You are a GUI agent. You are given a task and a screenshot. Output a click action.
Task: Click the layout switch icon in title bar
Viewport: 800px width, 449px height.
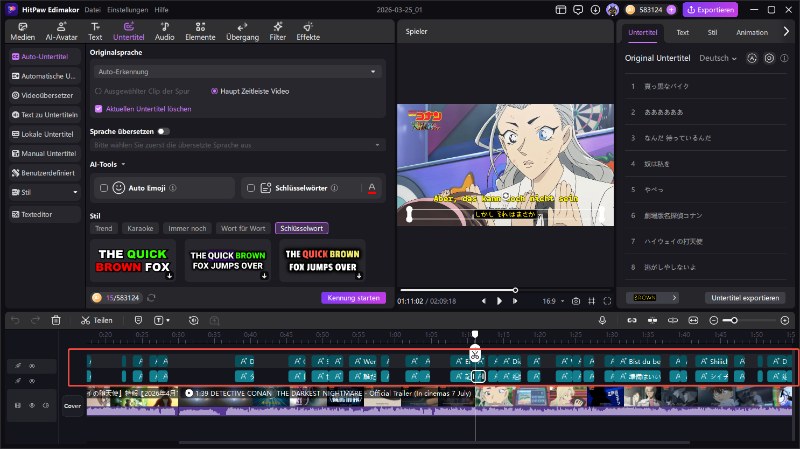pyautogui.click(x=561, y=10)
